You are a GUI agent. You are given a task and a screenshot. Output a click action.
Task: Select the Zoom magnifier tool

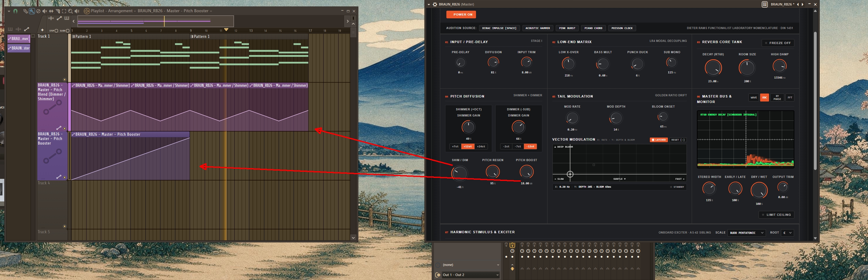pyautogui.click(x=71, y=11)
